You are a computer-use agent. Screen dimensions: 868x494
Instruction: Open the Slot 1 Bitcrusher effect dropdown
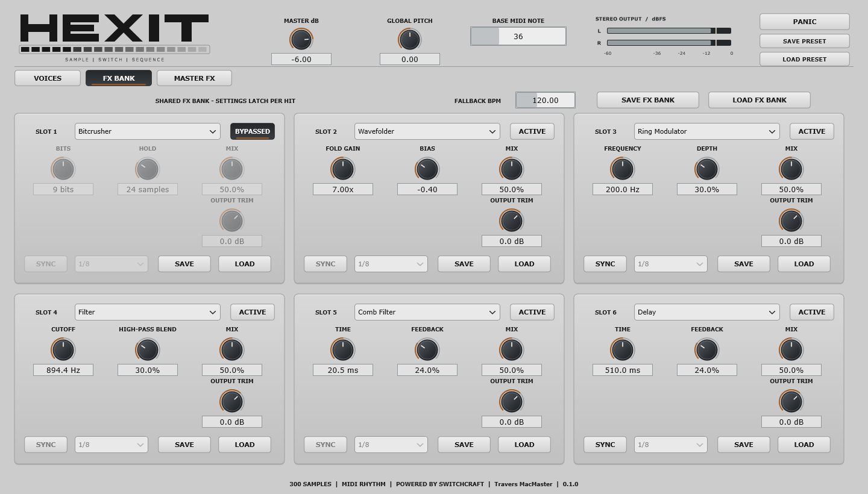pos(148,131)
